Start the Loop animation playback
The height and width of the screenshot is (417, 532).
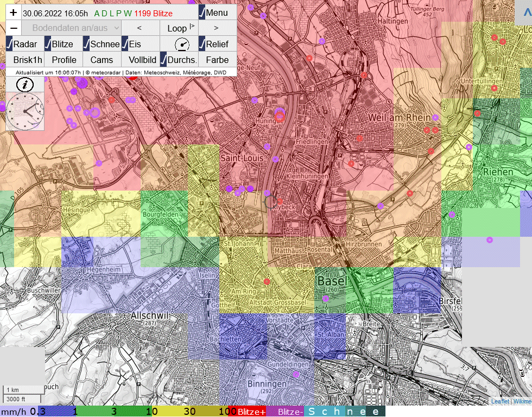coord(179,28)
